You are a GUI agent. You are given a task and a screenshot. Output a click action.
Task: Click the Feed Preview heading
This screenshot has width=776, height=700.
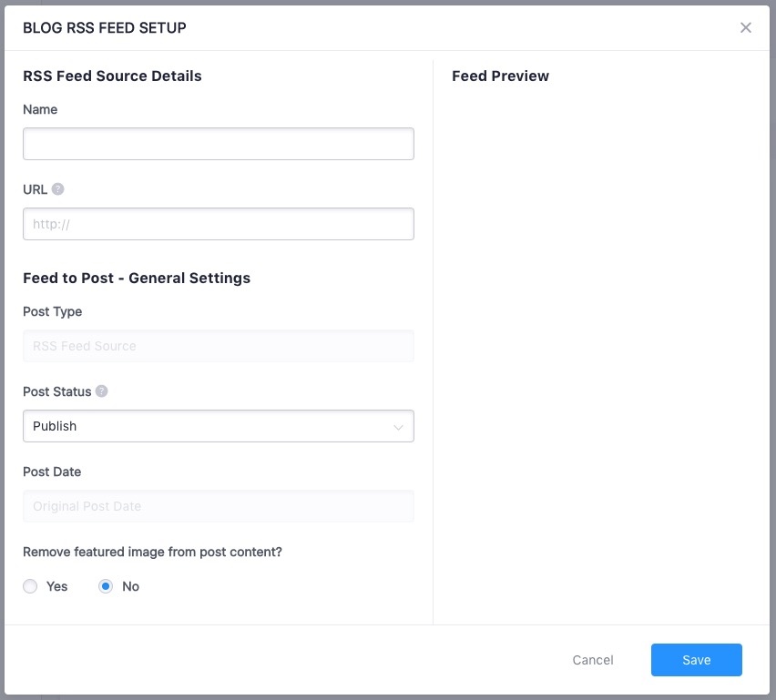(500, 76)
